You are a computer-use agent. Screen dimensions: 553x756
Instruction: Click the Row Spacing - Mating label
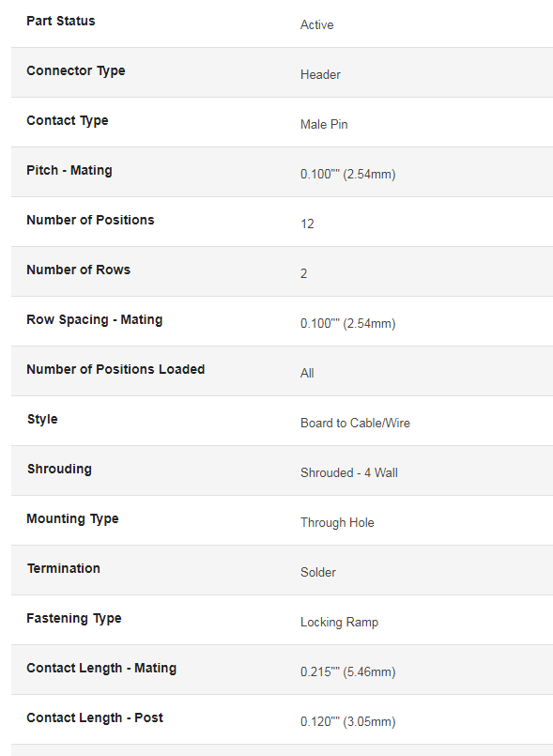95,319
